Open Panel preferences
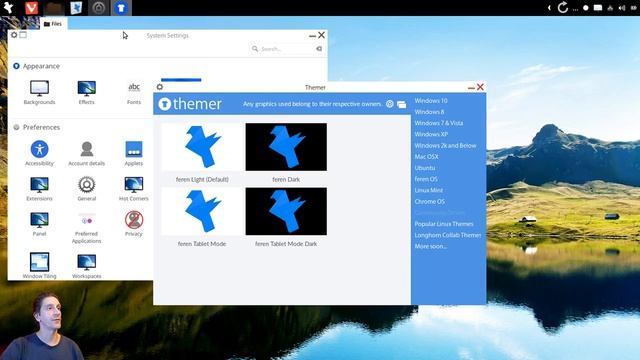This screenshot has height=360, width=640. pos(39,224)
